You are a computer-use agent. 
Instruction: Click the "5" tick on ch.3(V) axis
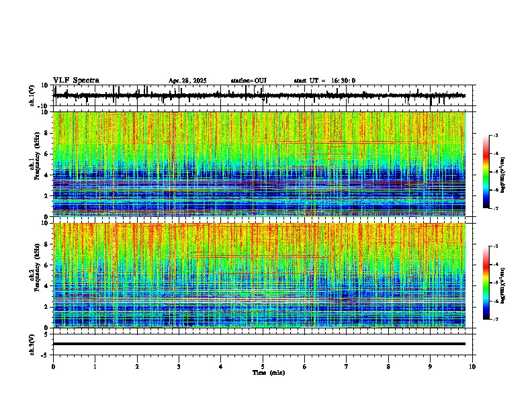(x=47, y=334)
